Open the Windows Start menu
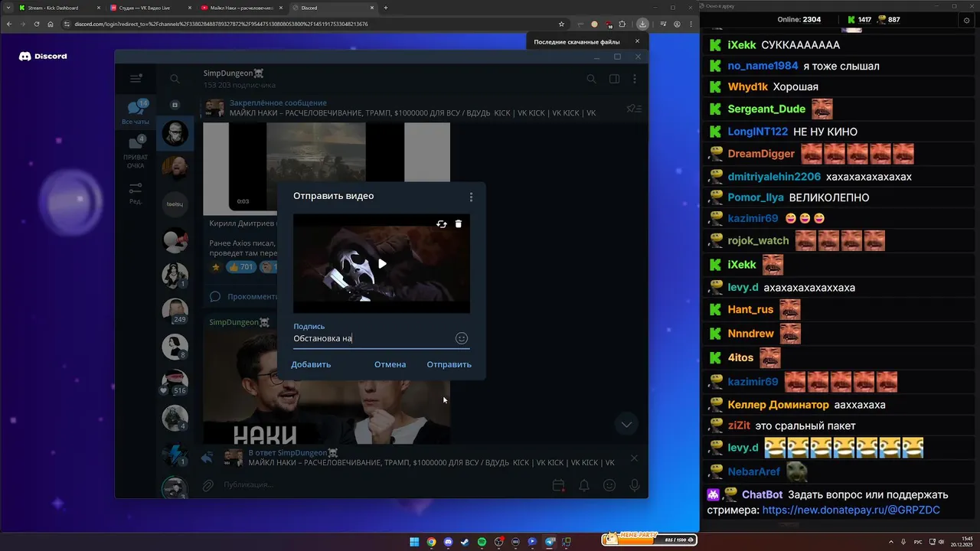 [414, 542]
